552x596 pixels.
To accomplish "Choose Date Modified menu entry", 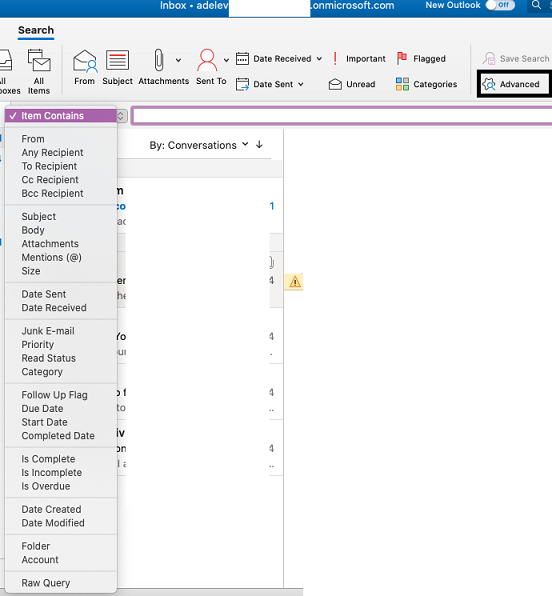I will point(61,523).
